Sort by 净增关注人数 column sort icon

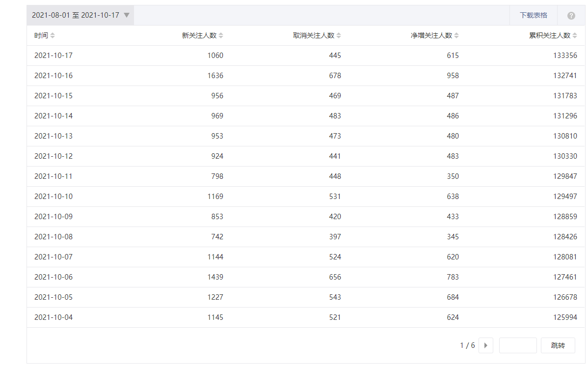(x=456, y=35)
